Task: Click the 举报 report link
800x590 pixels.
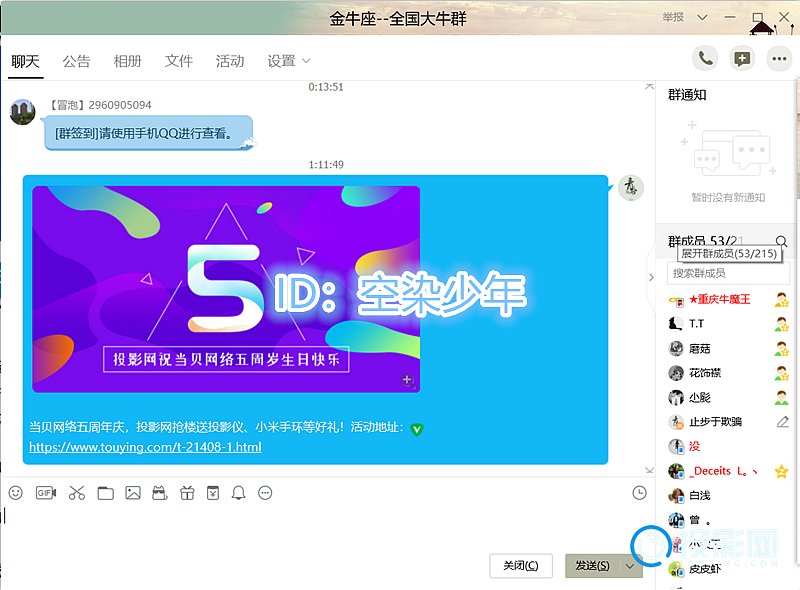Action: pos(673,17)
